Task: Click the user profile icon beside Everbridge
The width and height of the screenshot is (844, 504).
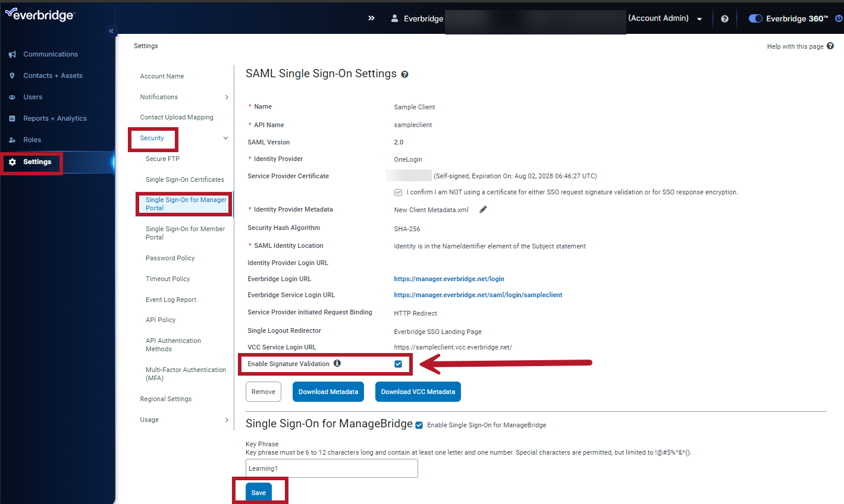Action: point(394,18)
